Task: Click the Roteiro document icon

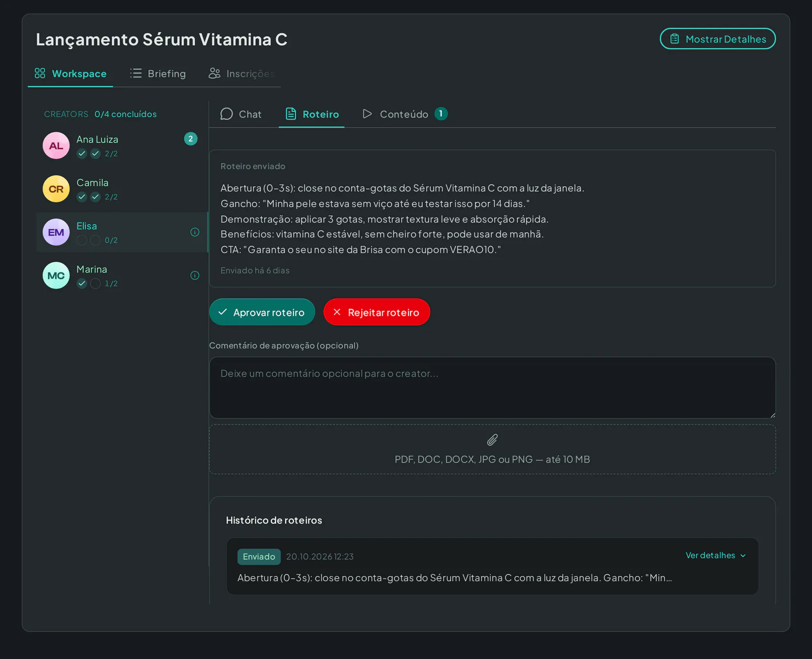Action: tap(291, 114)
